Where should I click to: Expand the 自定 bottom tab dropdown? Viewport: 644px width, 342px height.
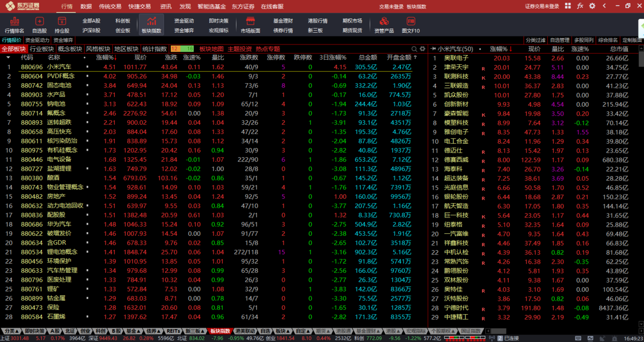(309, 331)
